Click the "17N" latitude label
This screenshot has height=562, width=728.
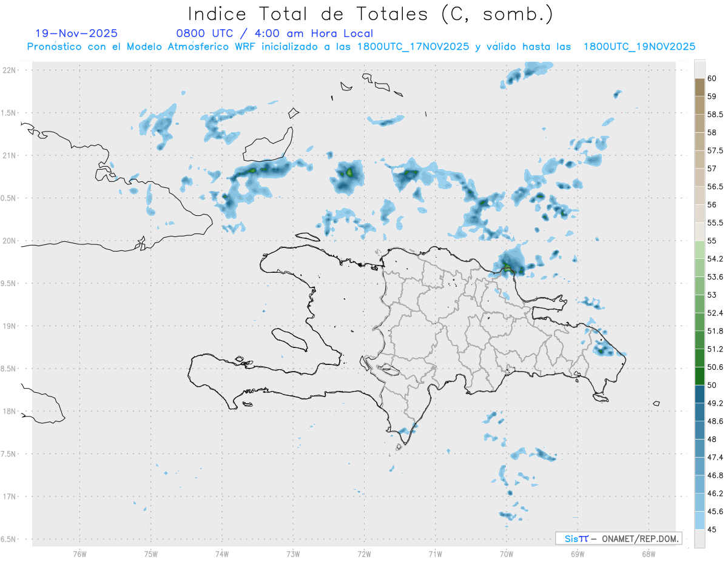point(9,497)
